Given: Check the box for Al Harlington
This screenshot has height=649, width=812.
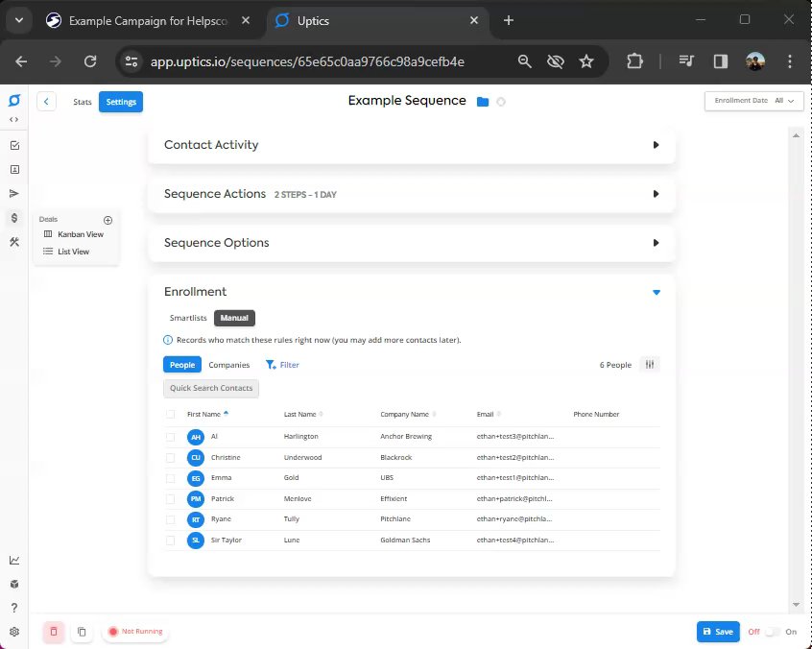Looking at the screenshot, I should 171,437.
